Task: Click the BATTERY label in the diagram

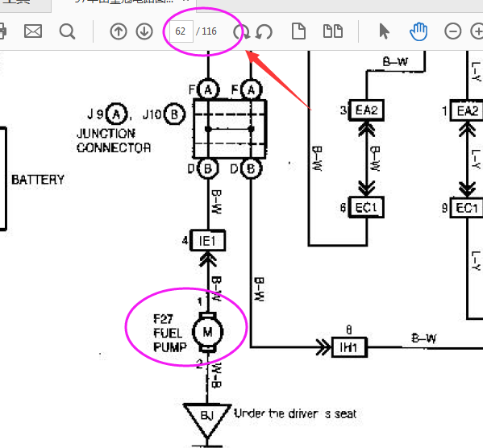Action: (x=38, y=180)
